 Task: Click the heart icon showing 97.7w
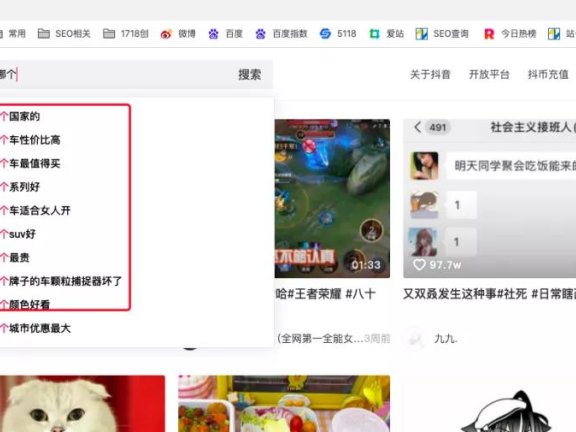click(419, 264)
